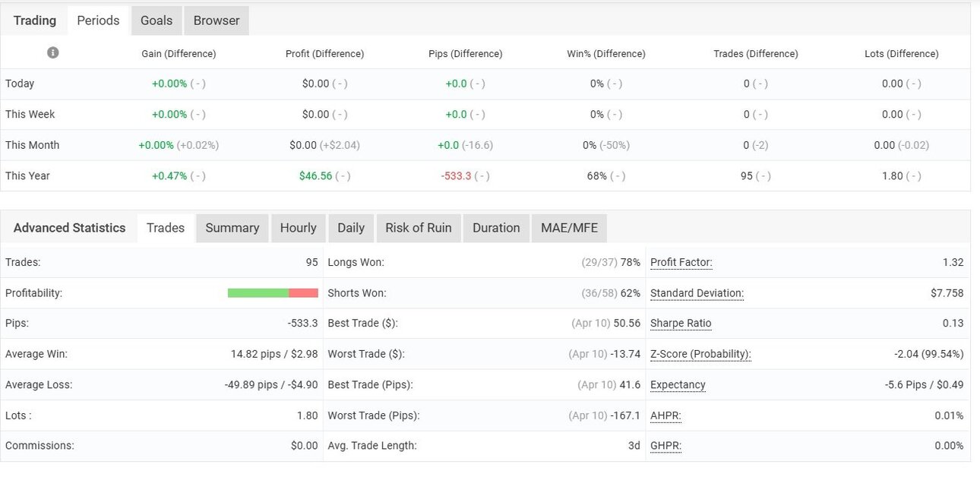The width and height of the screenshot is (980, 477).
Task: Open the Duration tab
Action: pyautogui.click(x=496, y=228)
